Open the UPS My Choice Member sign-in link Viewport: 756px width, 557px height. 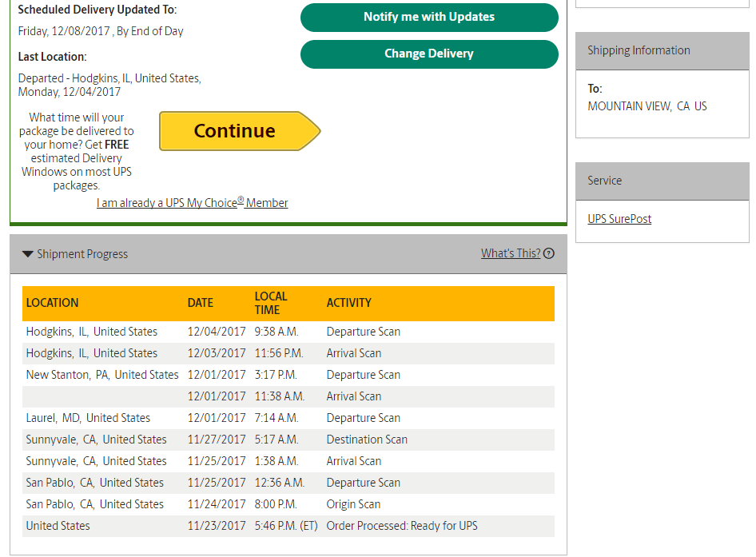(x=192, y=202)
